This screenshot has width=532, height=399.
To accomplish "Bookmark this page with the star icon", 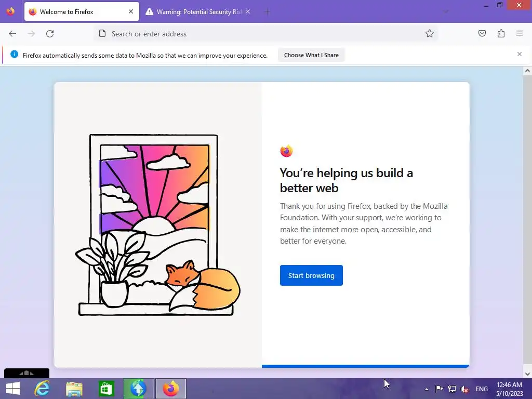I will point(430,33).
